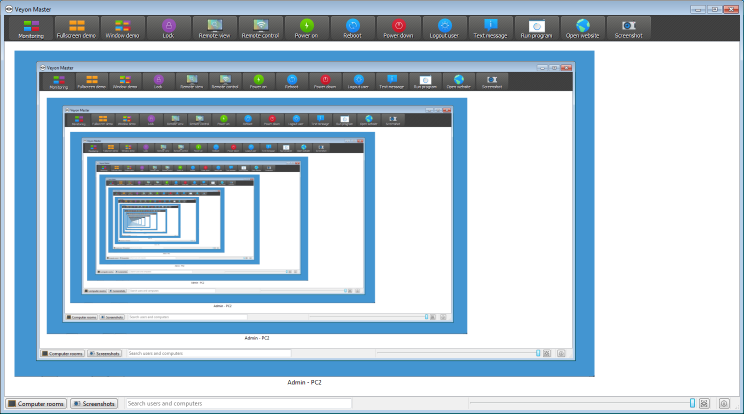Take a Screenshot with the camera tool
Screen dimensions: 744x414
[629, 28]
